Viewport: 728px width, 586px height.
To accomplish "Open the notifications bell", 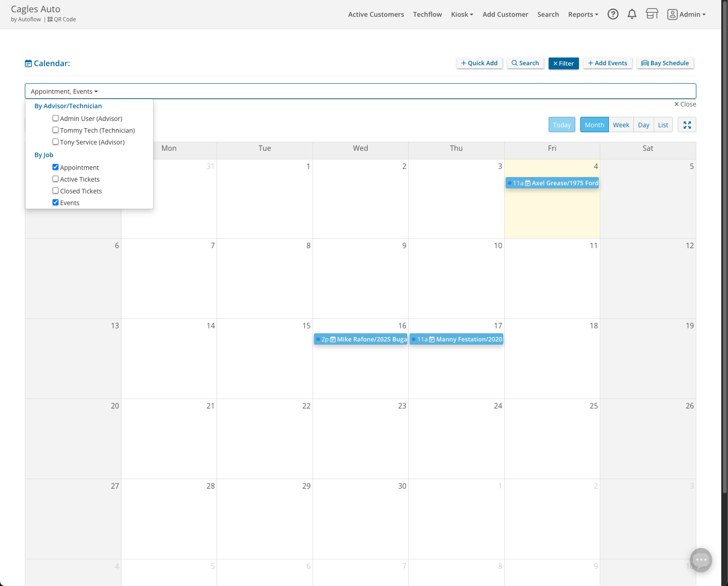I will (x=632, y=14).
